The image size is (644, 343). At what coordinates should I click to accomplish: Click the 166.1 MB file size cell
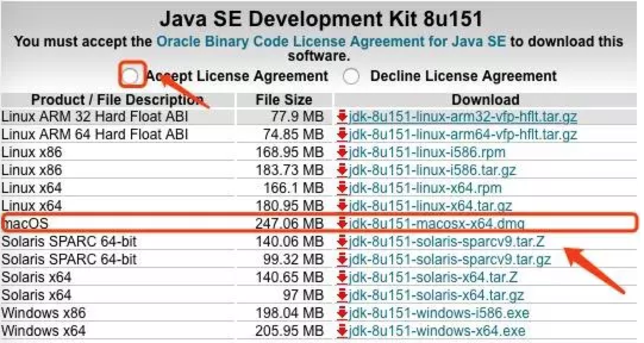click(284, 188)
